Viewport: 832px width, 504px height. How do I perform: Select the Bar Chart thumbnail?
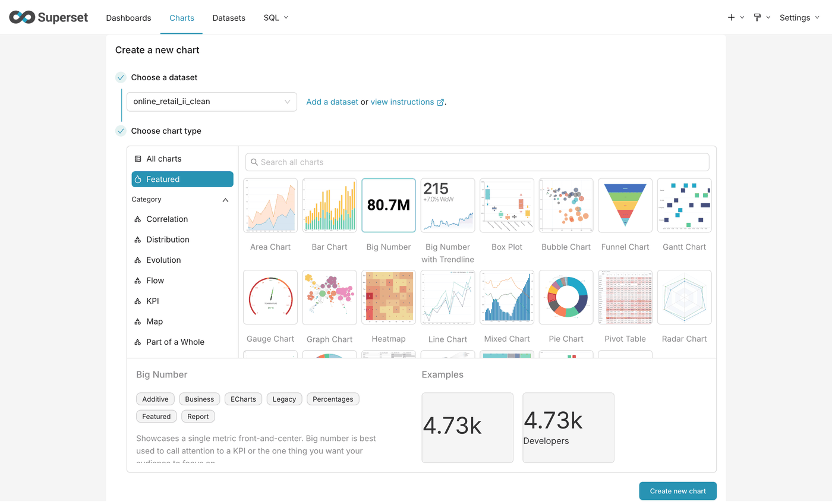[x=329, y=205]
